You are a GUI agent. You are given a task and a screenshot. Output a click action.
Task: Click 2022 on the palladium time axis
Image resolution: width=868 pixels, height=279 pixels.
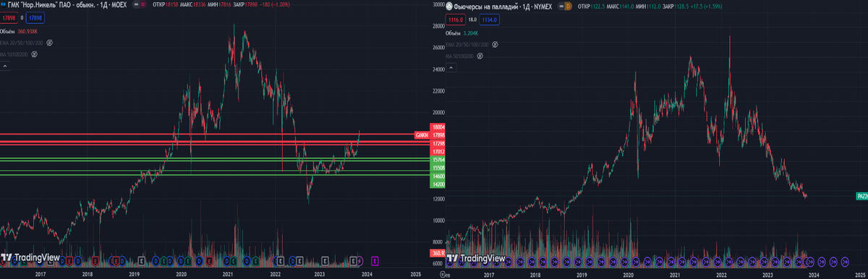(x=721, y=275)
